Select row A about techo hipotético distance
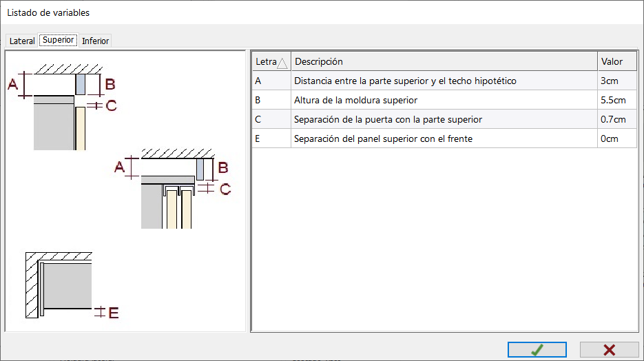The image size is (644, 361). pos(444,81)
